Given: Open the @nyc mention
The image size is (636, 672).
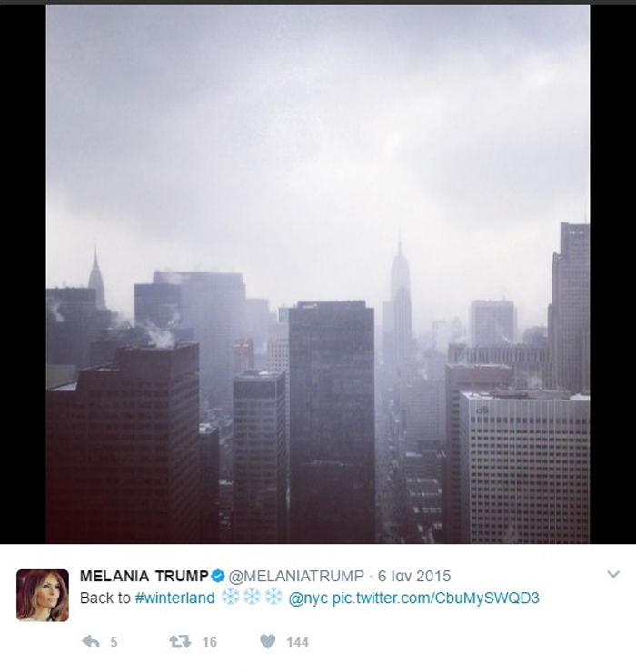Looking at the screenshot, I should point(308,598).
